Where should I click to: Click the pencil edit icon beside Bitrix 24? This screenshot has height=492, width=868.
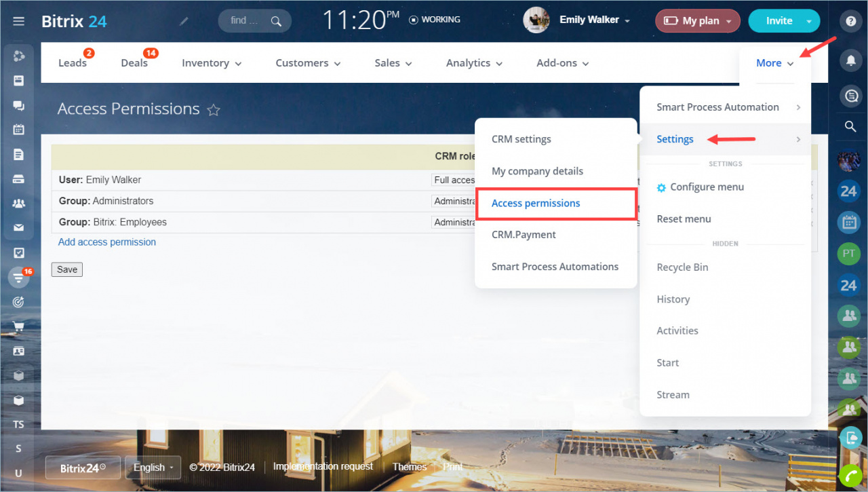(x=184, y=21)
